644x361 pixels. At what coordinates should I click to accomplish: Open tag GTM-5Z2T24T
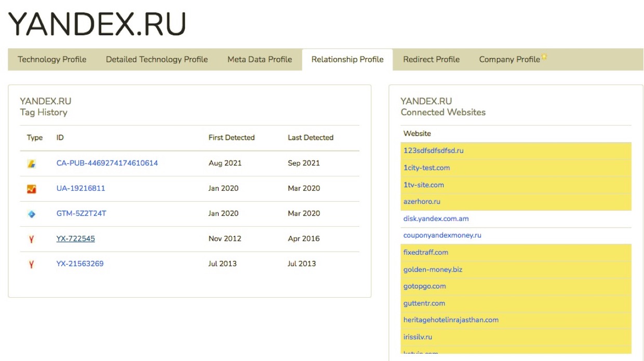tap(82, 213)
